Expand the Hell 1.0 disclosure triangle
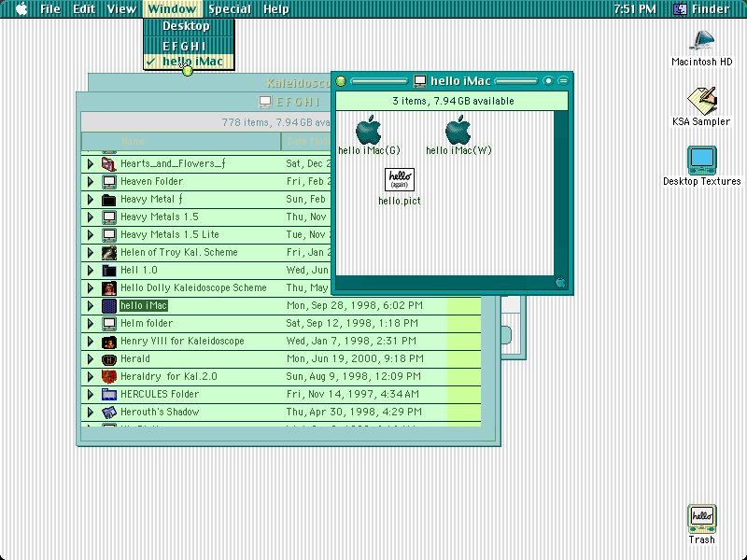This screenshot has height=560, width=747. [x=90, y=271]
